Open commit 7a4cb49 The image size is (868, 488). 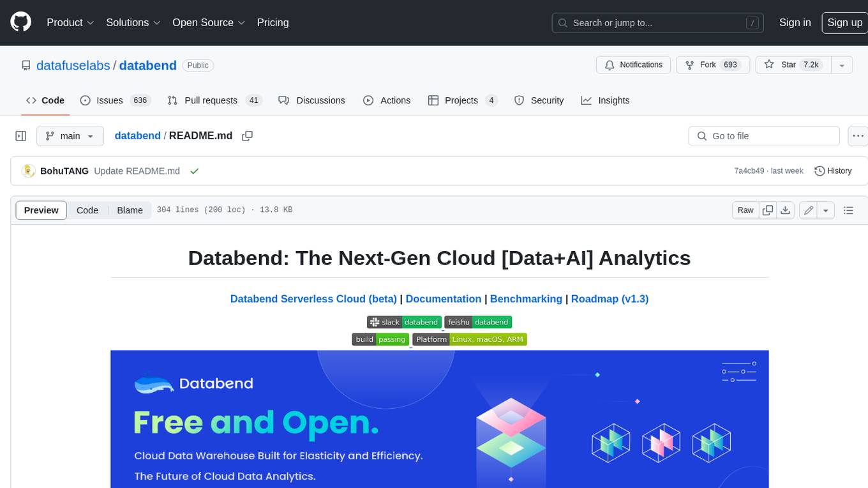749,171
